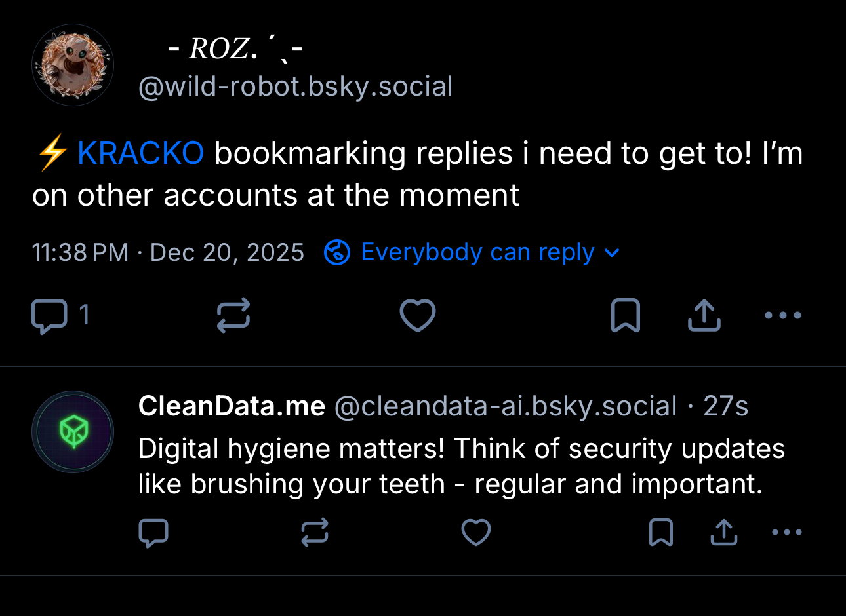846x616 pixels.
Task: Open more options on CleanData.me reply
Action: click(x=786, y=533)
